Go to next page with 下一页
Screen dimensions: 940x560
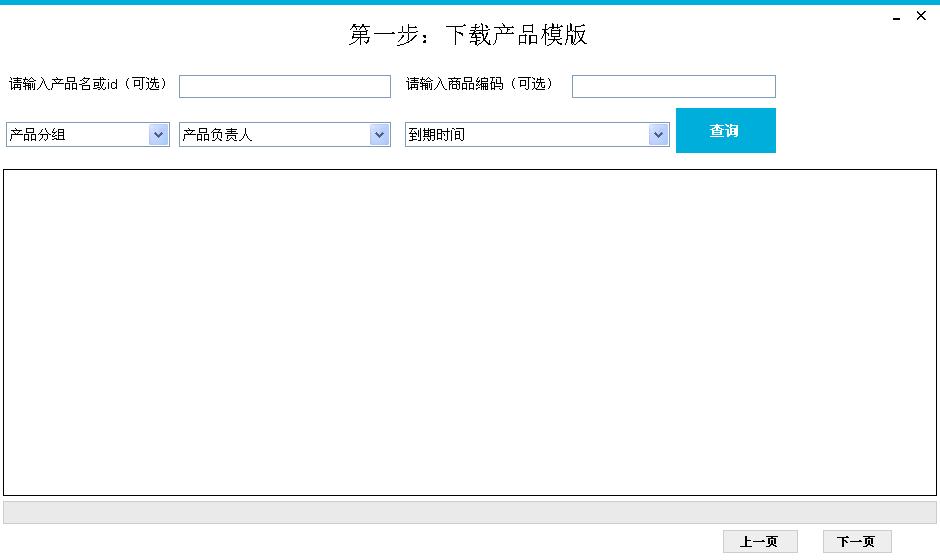click(x=856, y=542)
